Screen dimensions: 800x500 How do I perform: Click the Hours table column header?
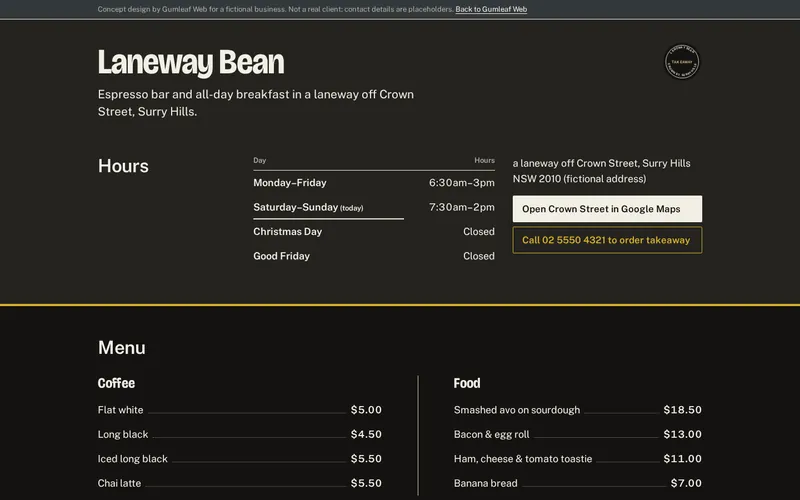(x=484, y=160)
